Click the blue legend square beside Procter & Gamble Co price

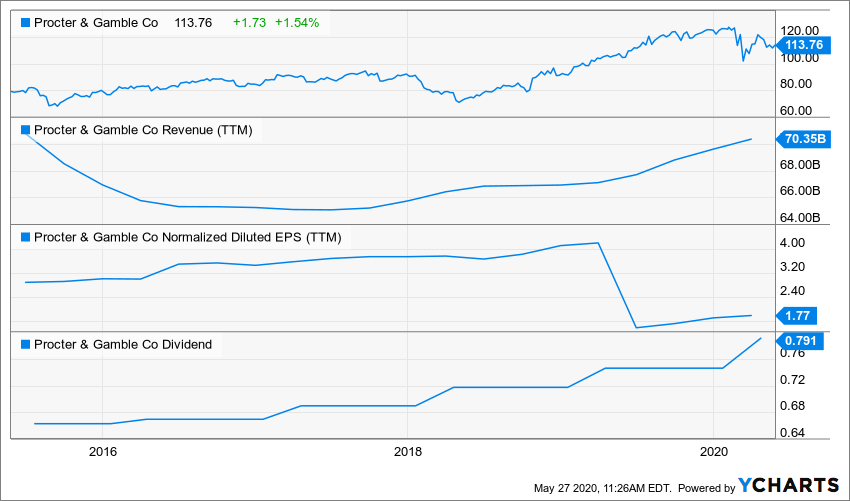pos(25,23)
